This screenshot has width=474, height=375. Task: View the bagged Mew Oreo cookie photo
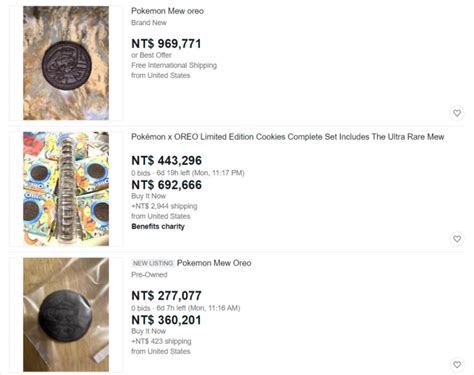66,314
